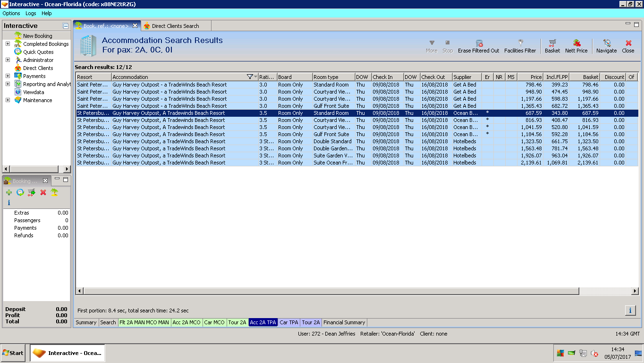
Task: Click Erase Filtered Out icon
Action: point(478,46)
